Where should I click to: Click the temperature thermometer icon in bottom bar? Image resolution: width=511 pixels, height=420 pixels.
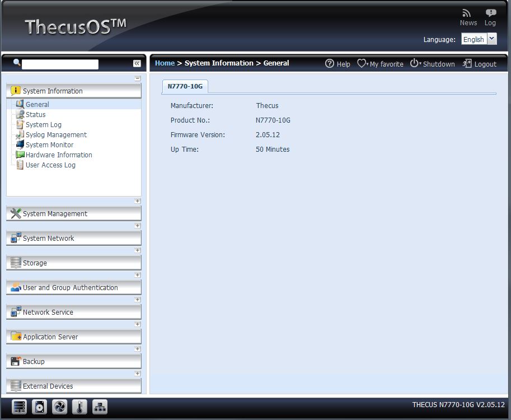[79, 407]
